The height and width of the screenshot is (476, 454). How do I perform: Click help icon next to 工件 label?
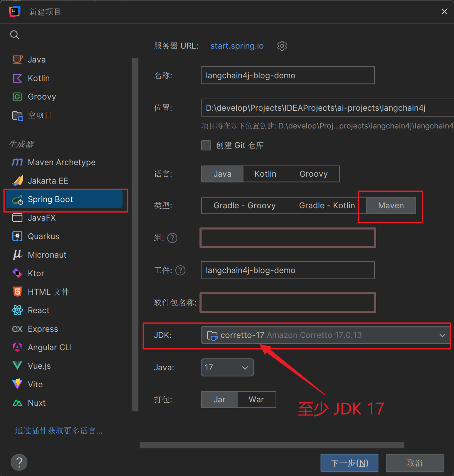pos(180,270)
